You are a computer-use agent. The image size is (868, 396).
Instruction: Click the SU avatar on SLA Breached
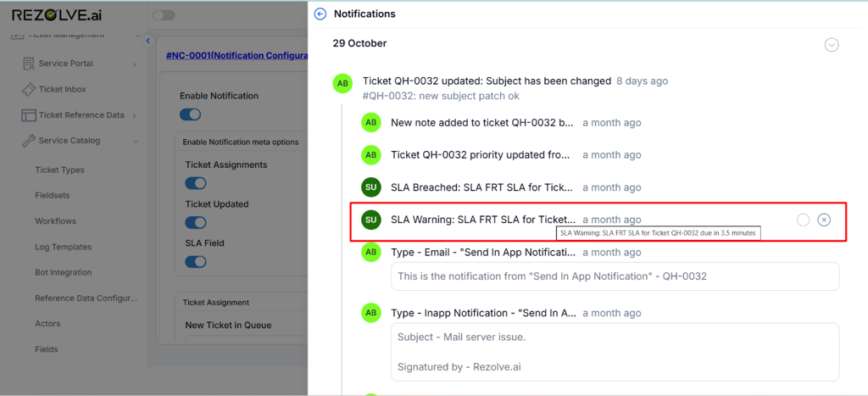(370, 187)
